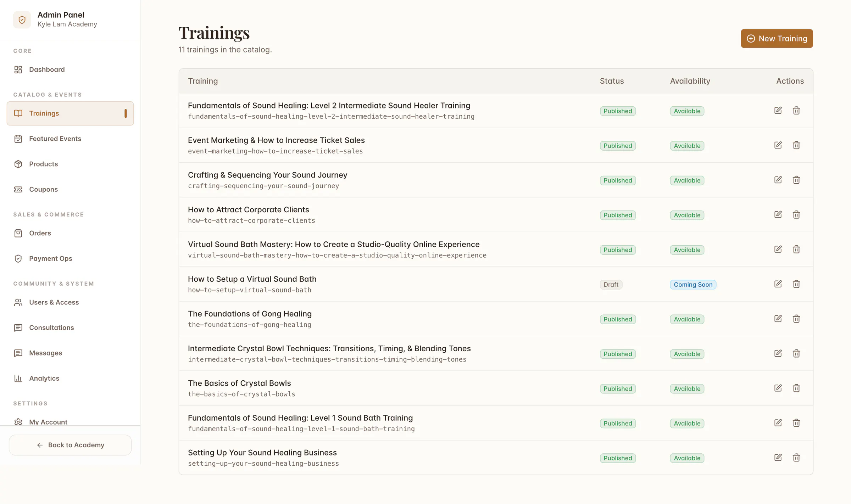Edit the How to Attract Corporate Clients training
Image resolution: width=851 pixels, height=504 pixels.
coord(778,214)
